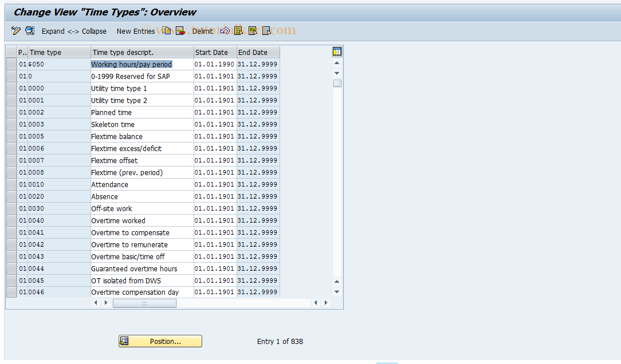Image resolution: width=621 pixels, height=364 pixels.
Task: Click the right horizontal scroll arrow next to left arrow
Action: [106, 303]
